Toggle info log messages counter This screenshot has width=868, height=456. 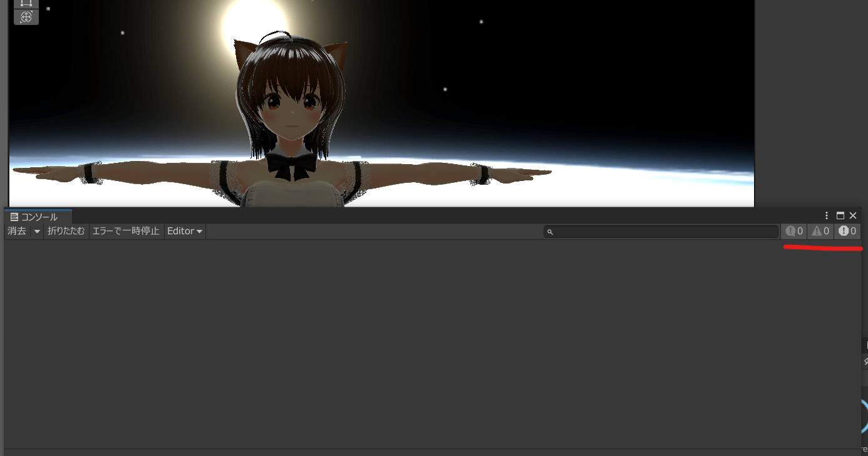(794, 231)
